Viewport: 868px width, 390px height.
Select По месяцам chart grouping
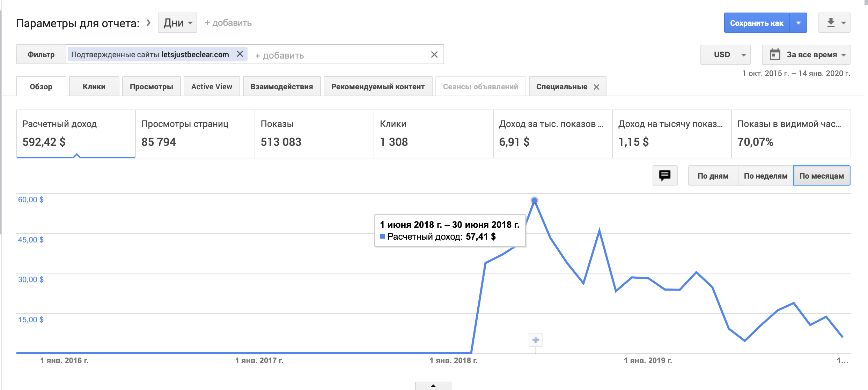coord(822,176)
